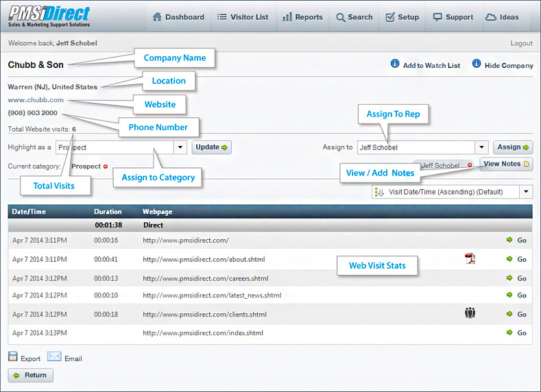Open the Highlight as a category dropdown
541x392 pixels.
click(x=180, y=147)
